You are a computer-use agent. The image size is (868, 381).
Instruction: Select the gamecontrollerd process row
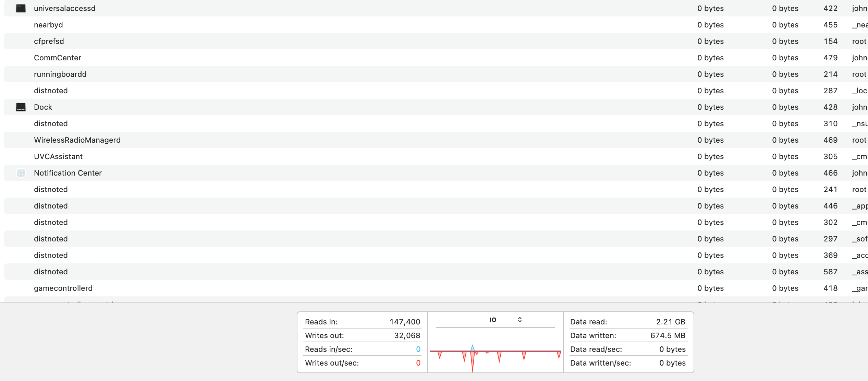63,288
